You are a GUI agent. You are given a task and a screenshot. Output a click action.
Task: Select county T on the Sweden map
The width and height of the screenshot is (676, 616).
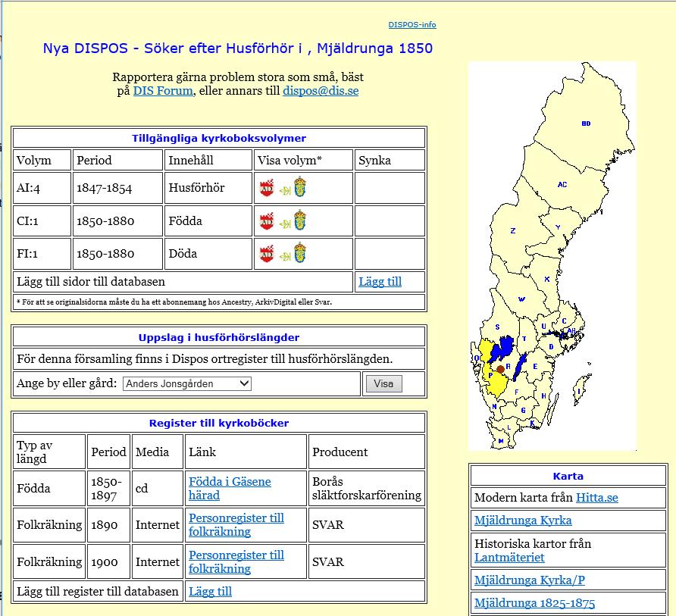pyautogui.click(x=524, y=339)
